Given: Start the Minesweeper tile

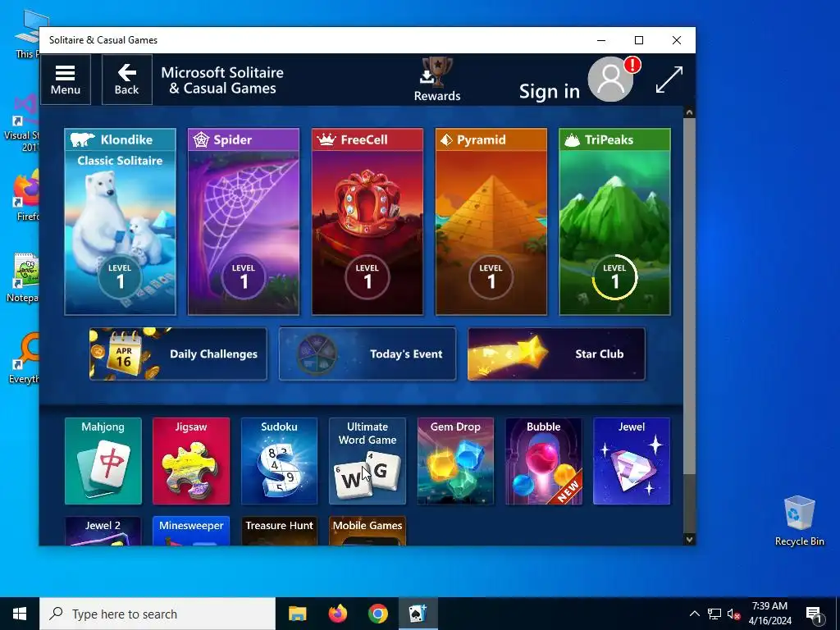Looking at the screenshot, I should [x=191, y=531].
